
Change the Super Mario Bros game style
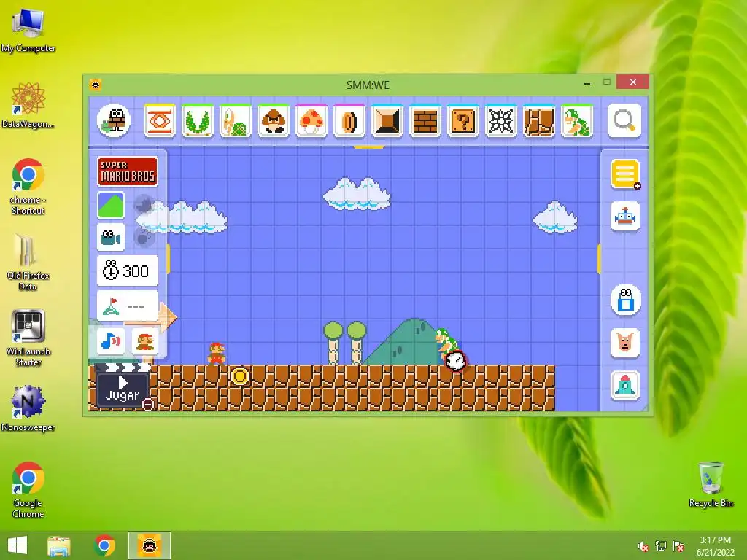127,171
